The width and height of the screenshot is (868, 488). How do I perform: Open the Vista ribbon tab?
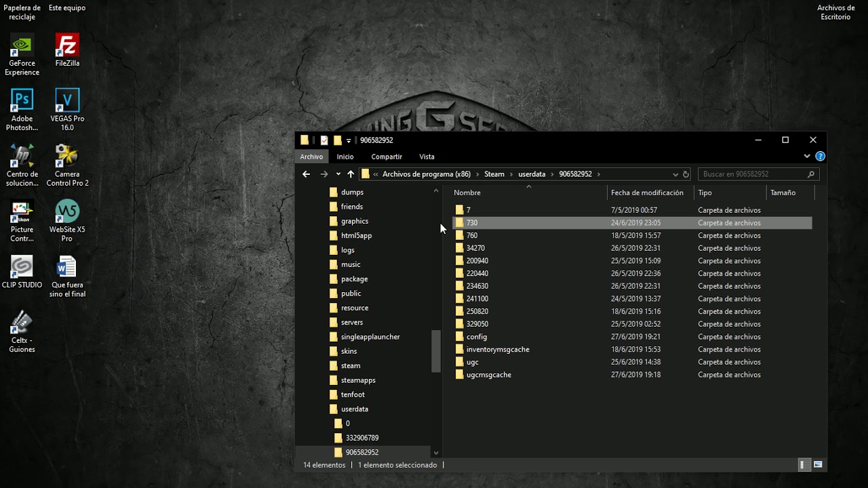pyautogui.click(x=427, y=157)
